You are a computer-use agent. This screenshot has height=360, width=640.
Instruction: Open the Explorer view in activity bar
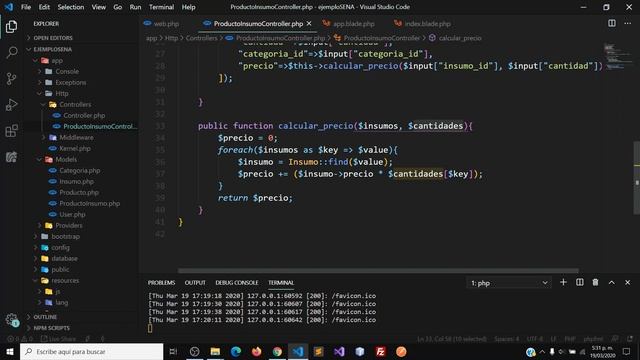click(11, 27)
